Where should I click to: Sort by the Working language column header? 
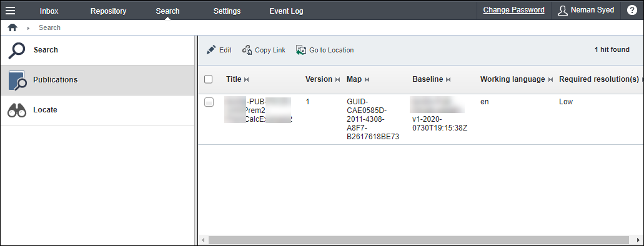pos(513,79)
